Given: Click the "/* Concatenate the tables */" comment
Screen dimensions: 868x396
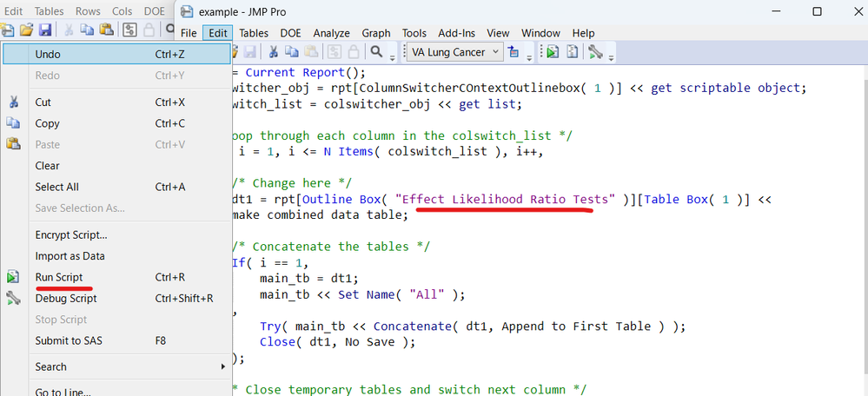Looking at the screenshot, I should [x=330, y=247].
